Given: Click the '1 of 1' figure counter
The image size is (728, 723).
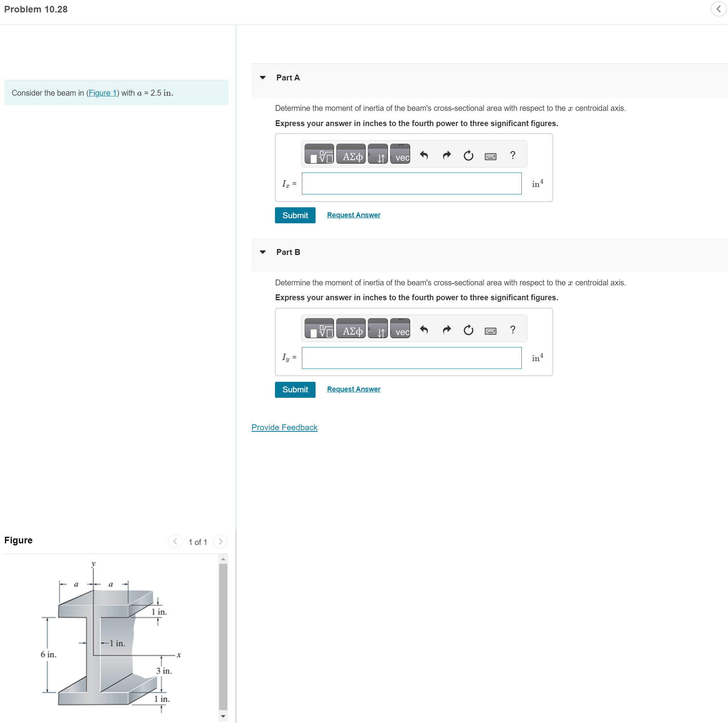Looking at the screenshot, I should point(198,542).
